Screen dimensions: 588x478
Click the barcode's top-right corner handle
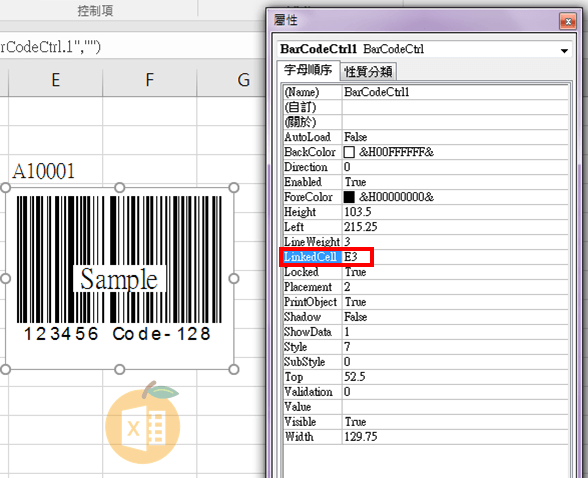pos(234,187)
